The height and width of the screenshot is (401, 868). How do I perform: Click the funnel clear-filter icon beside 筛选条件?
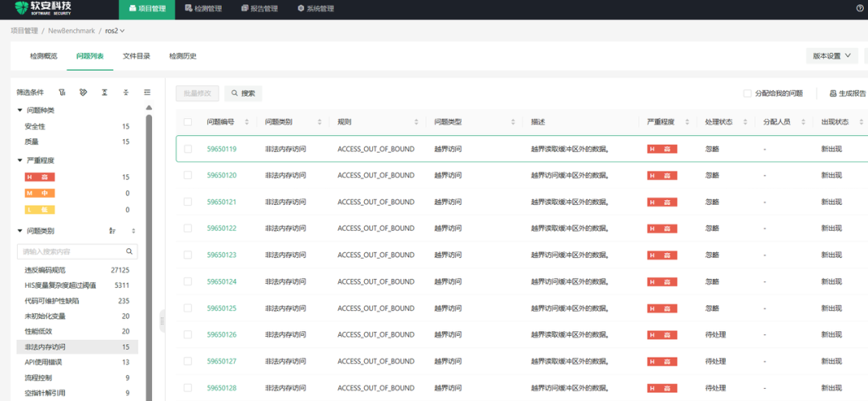pyautogui.click(x=63, y=92)
